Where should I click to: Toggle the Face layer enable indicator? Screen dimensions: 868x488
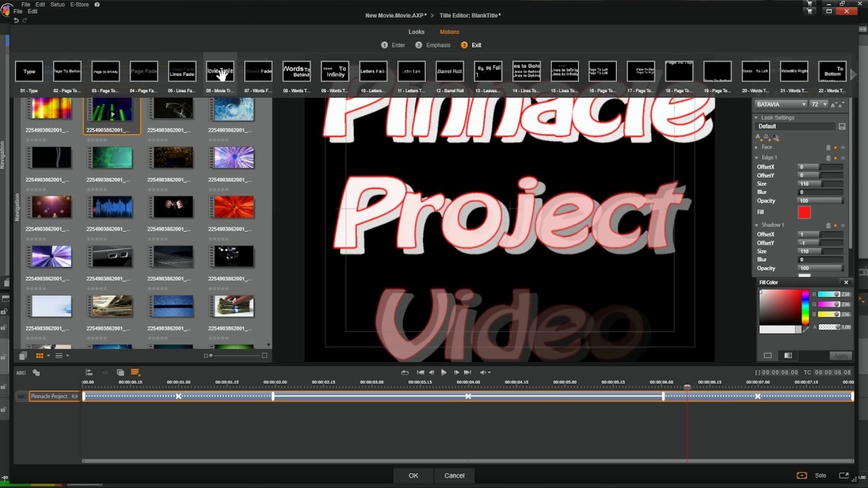[835, 147]
